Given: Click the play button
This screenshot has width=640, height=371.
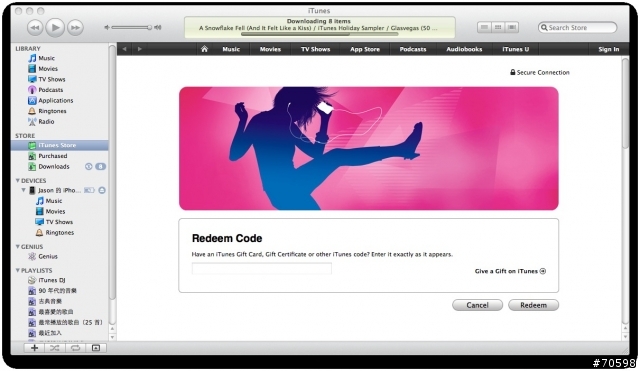Looking at the screenshot, I should point(55,28).
